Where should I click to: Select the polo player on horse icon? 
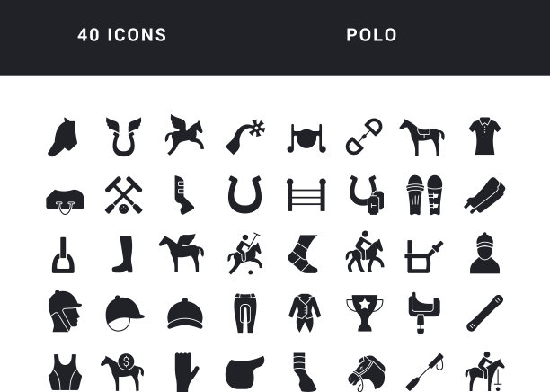(x=244, y=254)
